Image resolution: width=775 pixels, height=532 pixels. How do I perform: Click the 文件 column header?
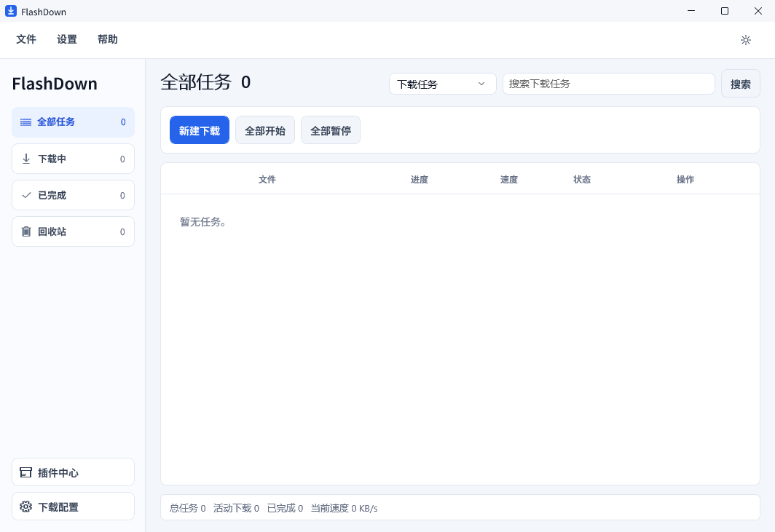pos(267,179)
